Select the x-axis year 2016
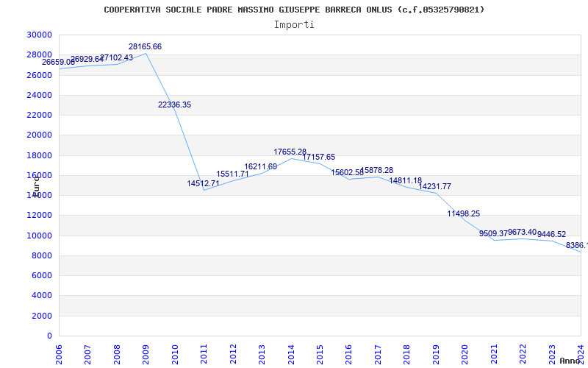Image resolution: width=588 pixels, height=368 pixels. (x=348, y=353)
